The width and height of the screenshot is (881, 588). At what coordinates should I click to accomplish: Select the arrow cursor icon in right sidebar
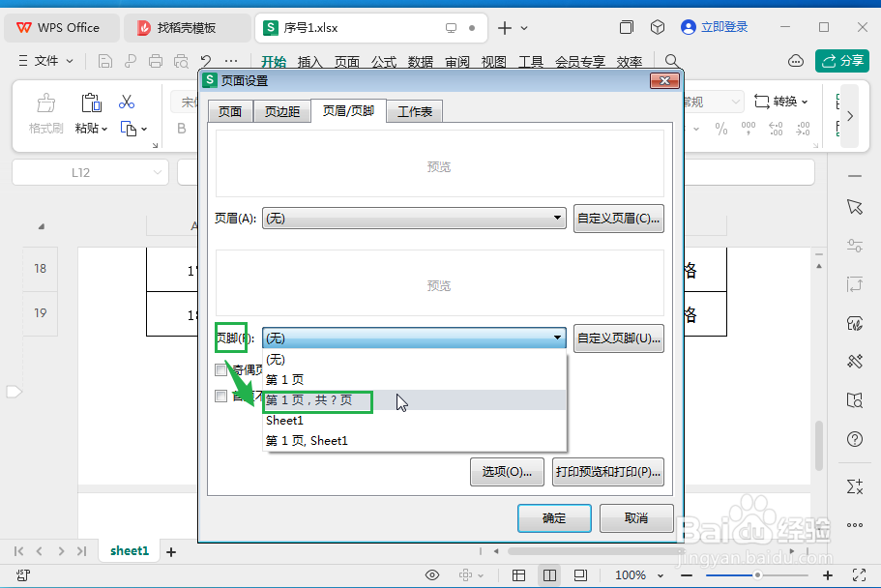coord(854,206)
